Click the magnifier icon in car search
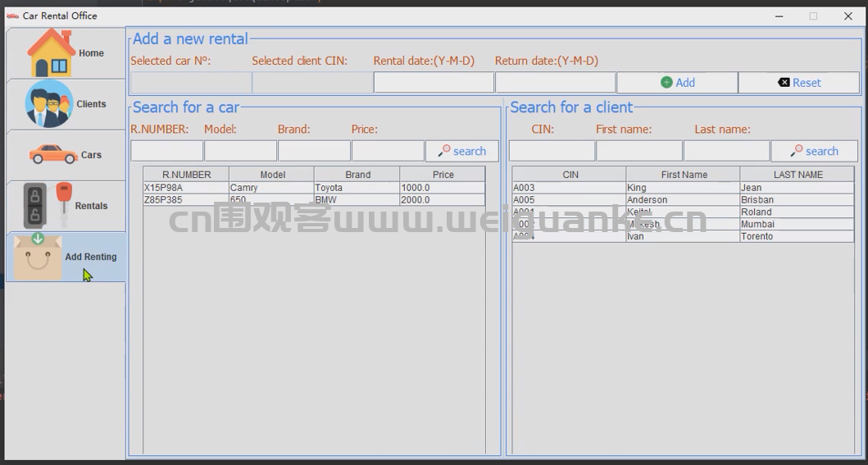 pos(444,151)
